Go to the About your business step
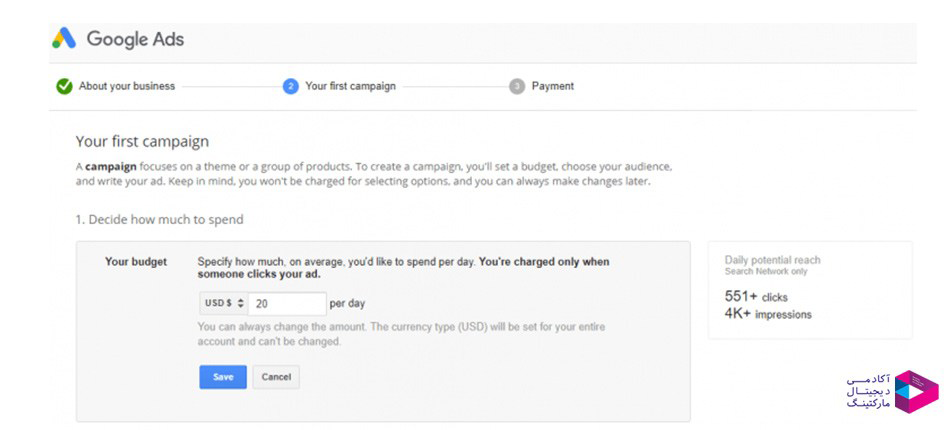This screenshot has width=950, height=430. 127,86
